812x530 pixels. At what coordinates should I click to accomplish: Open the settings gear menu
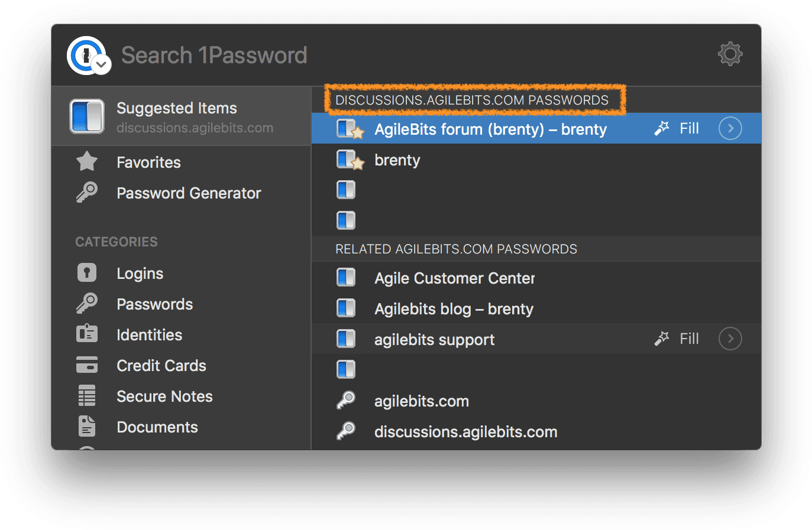coord(730,54)
